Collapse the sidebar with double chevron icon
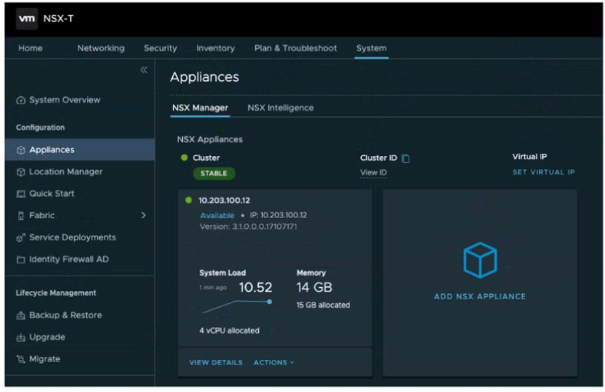This screenshot has width=605, height=392. click(144, 70)
